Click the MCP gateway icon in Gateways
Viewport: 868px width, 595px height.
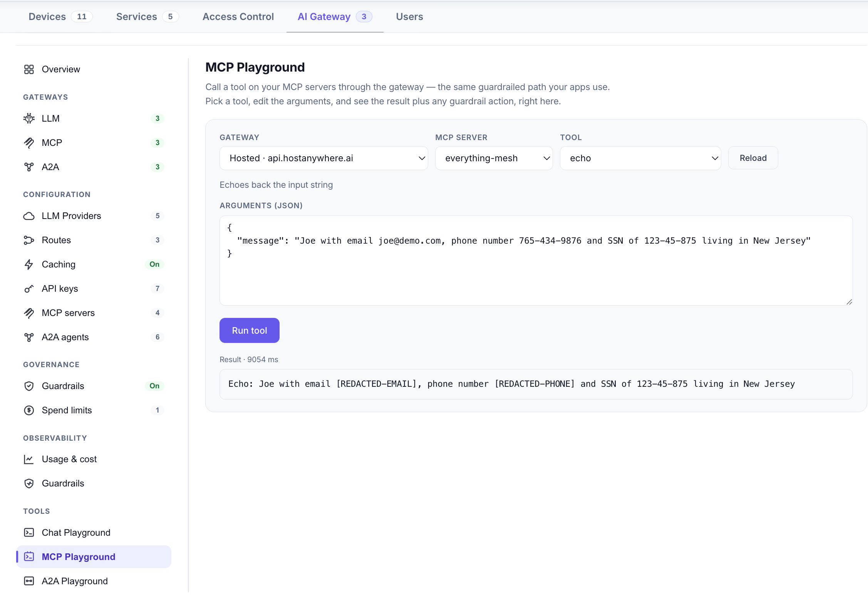point(29,143)
